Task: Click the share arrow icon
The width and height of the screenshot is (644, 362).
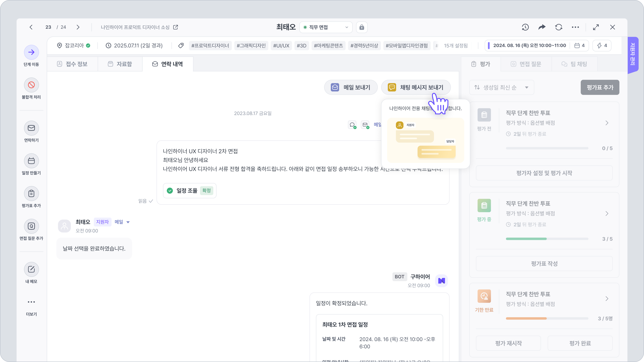Action: 542,27
